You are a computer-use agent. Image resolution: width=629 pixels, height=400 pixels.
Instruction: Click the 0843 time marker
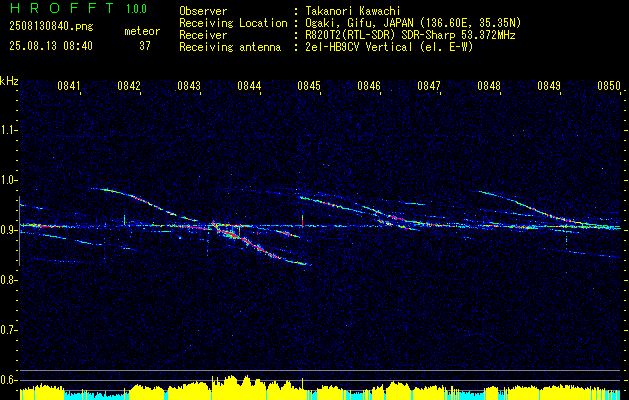(189, 86)
